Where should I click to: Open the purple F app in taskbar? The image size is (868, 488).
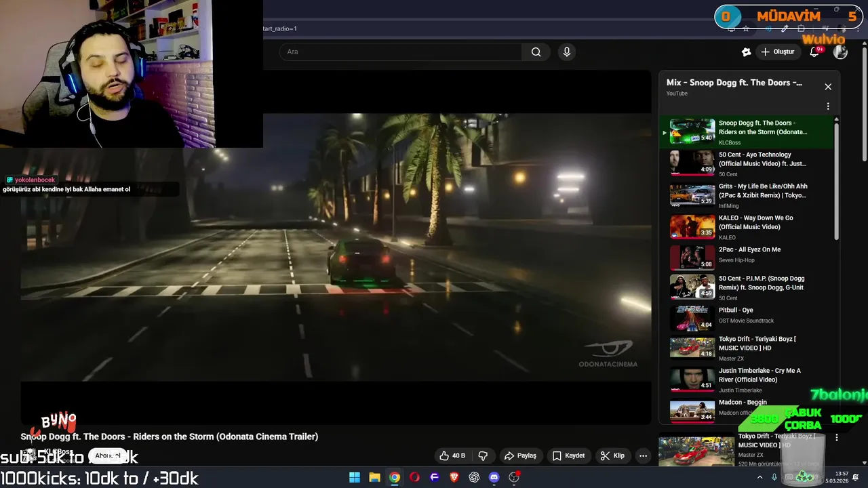(x=434, y=477)
